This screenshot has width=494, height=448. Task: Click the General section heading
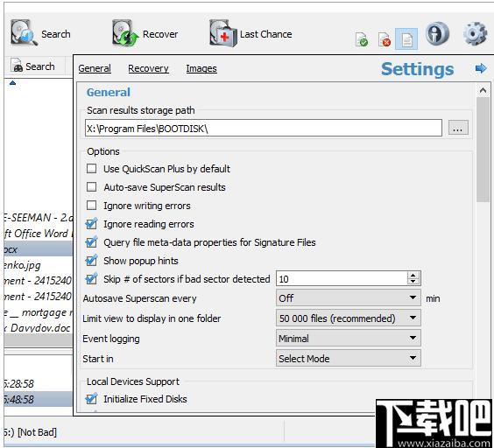109,92
